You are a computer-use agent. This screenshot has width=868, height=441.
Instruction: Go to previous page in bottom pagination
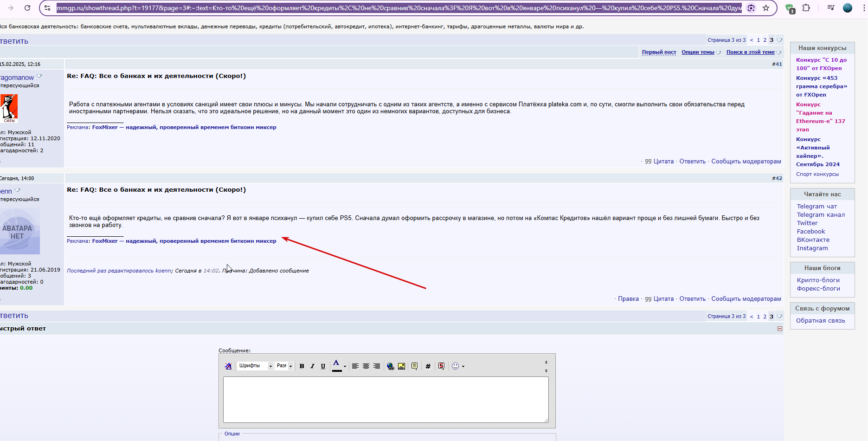click(752, 317)
